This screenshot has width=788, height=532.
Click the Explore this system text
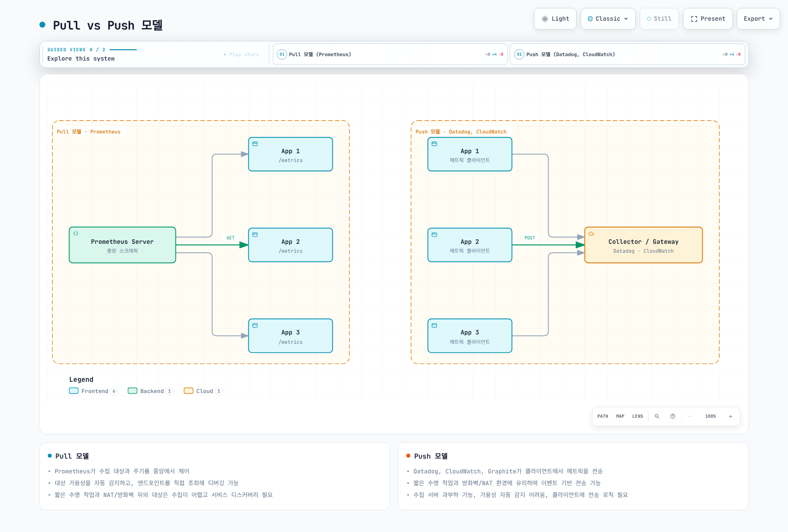(x=81, y=59)
